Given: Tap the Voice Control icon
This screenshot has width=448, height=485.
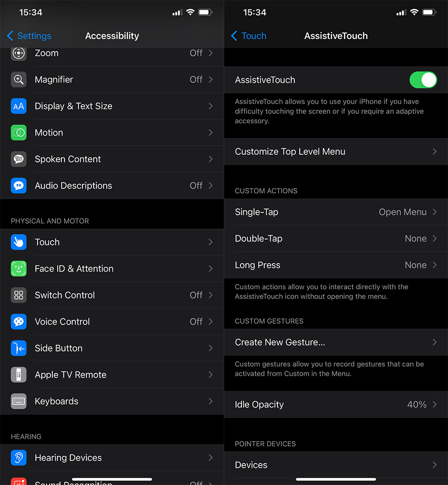Looking at the screenshot, I should click(18, 322).
